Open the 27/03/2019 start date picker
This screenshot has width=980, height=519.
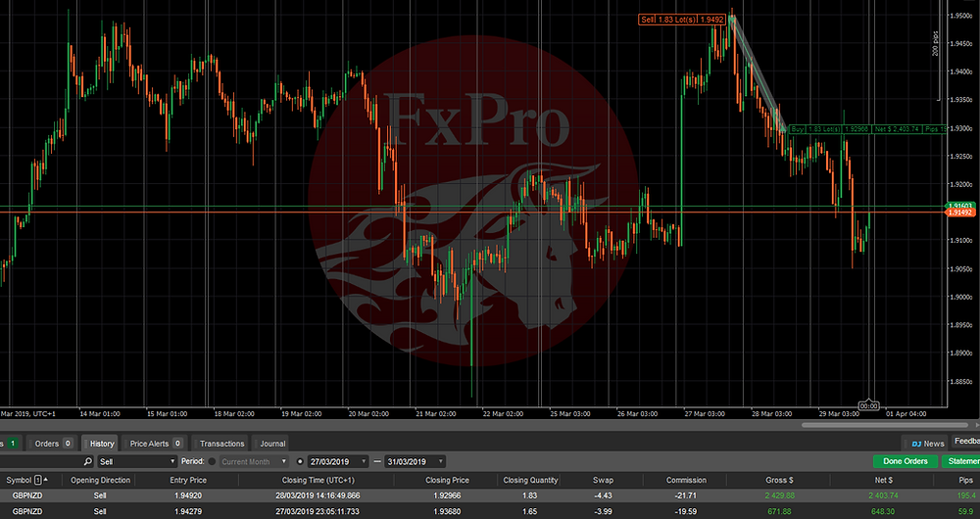click(x=337, y=461)
